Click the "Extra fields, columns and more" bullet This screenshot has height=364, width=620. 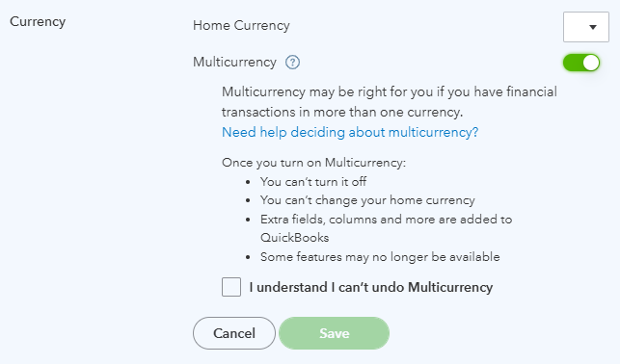[386, 220]
